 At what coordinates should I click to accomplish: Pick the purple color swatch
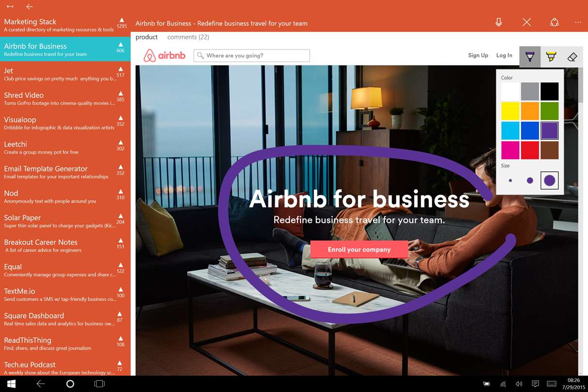[x=550, y=131]
